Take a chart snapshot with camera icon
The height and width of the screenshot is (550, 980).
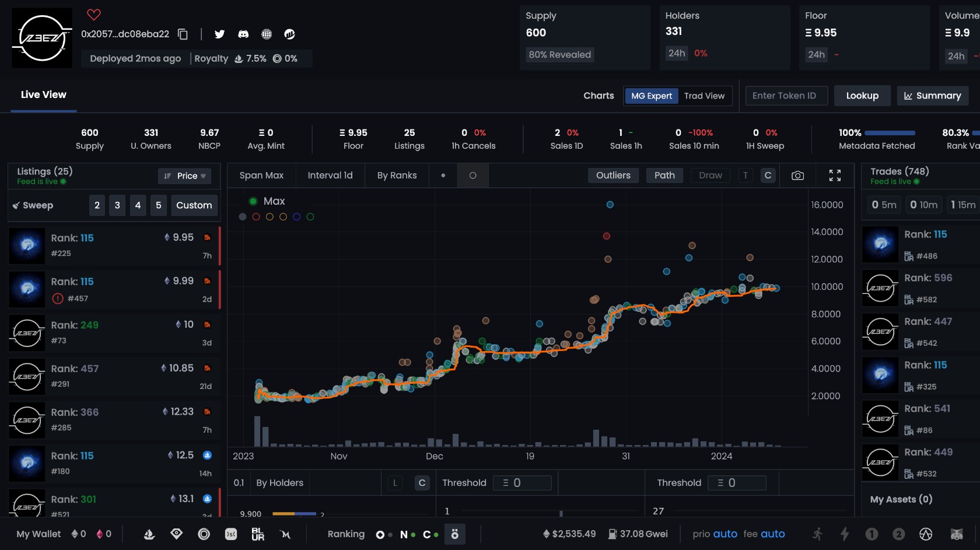point(797,176)
